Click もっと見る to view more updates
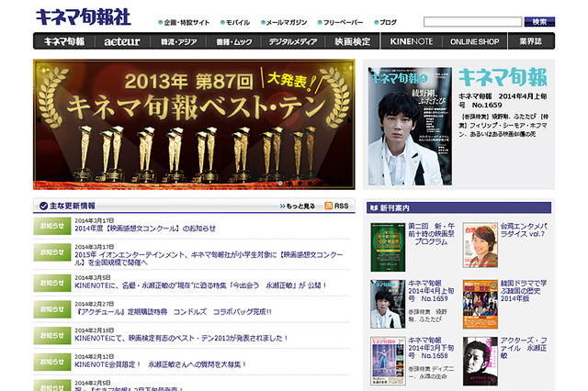This screenshot has height=391, width=588. pyautogui.click(x=298, y=206)
